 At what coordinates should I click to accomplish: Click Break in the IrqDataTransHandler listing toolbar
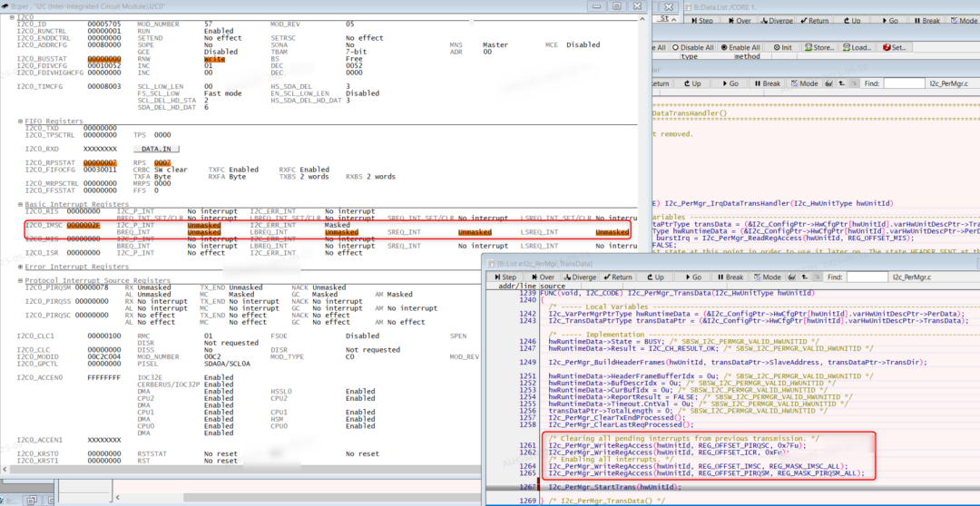(x=767, y=83)
